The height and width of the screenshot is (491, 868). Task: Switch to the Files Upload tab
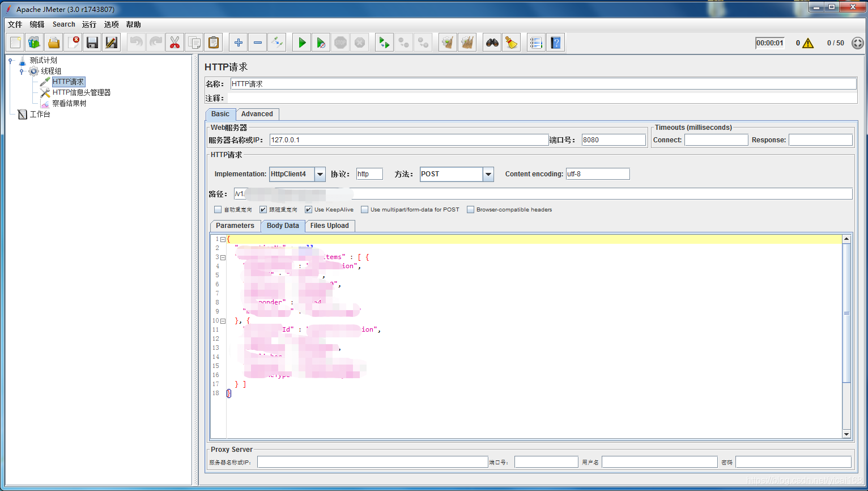tap(330, 226)
